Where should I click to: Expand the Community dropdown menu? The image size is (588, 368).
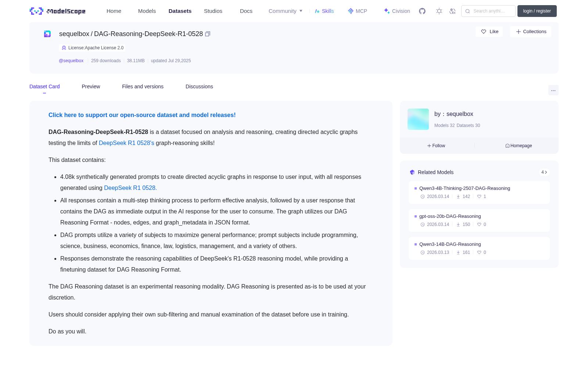[286, 11]
